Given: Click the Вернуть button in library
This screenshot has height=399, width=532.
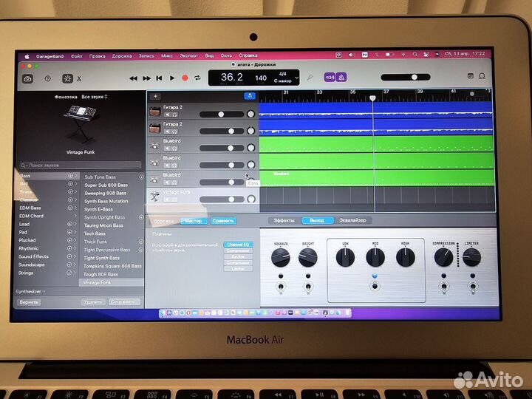Looking at the screenshot, I should click(x=29, y=302).
